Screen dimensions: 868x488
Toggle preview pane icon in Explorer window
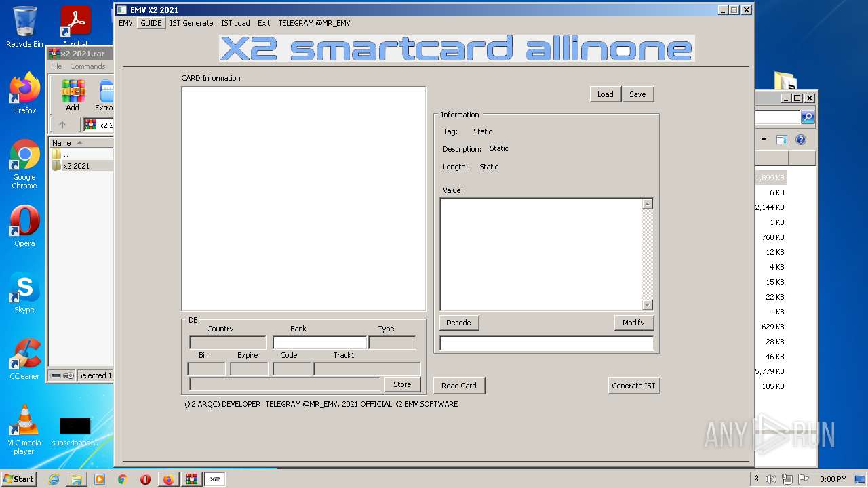782,140
